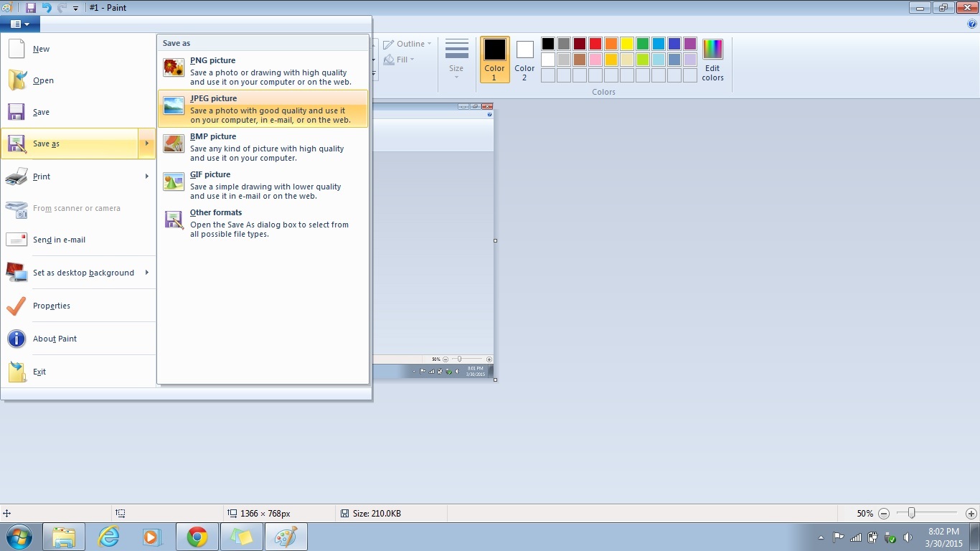This screenshot has height=551, width=980.
Task: Pick the red palette swatch
Action: [595, 44]
